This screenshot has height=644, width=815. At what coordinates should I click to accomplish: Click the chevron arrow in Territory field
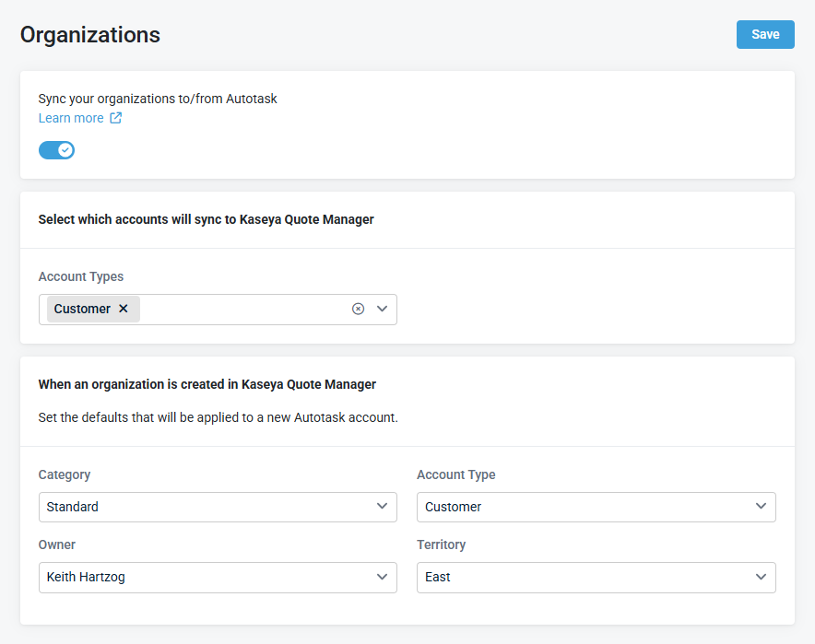761,577
